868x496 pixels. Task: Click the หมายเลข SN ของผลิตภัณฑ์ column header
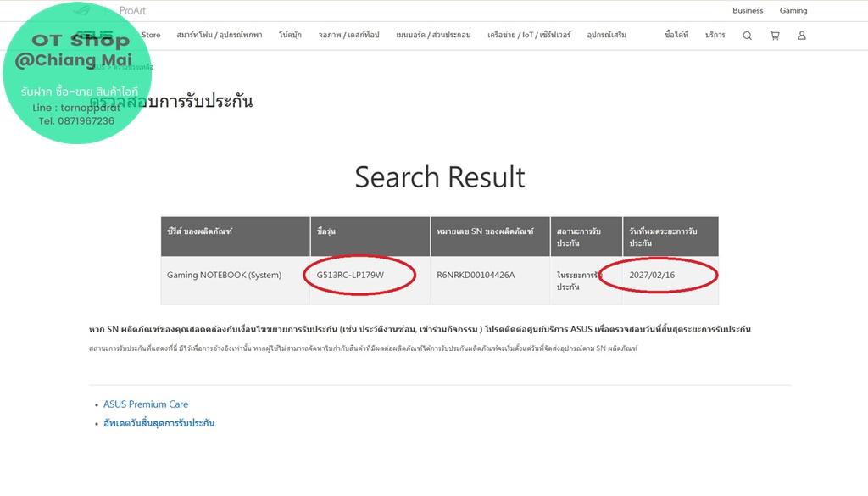490,237
